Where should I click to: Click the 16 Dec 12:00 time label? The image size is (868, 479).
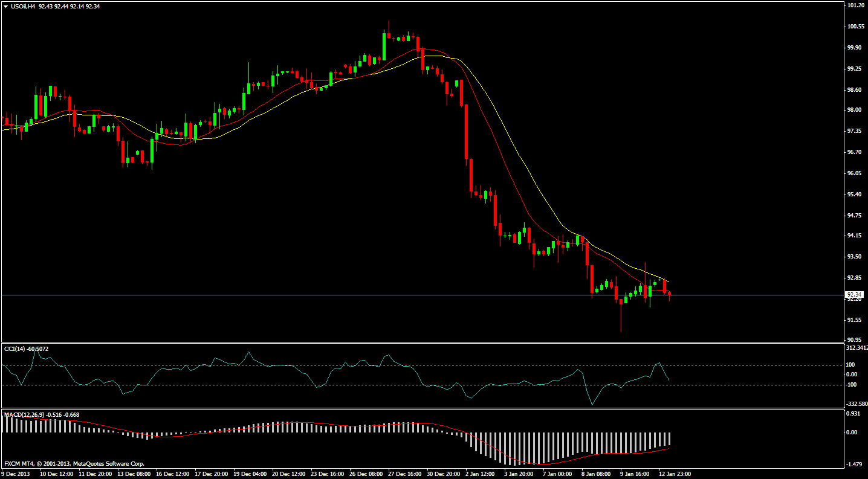(x=172, y=474)
